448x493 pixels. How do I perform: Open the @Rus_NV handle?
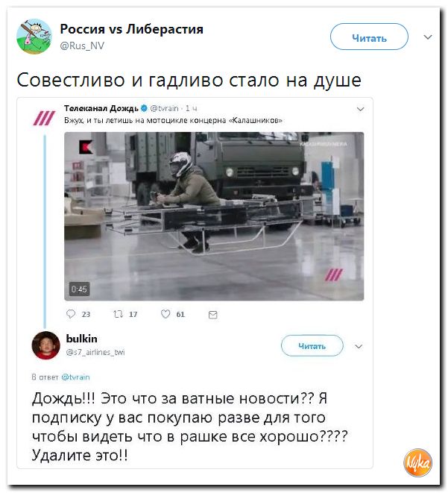point(82,46)
